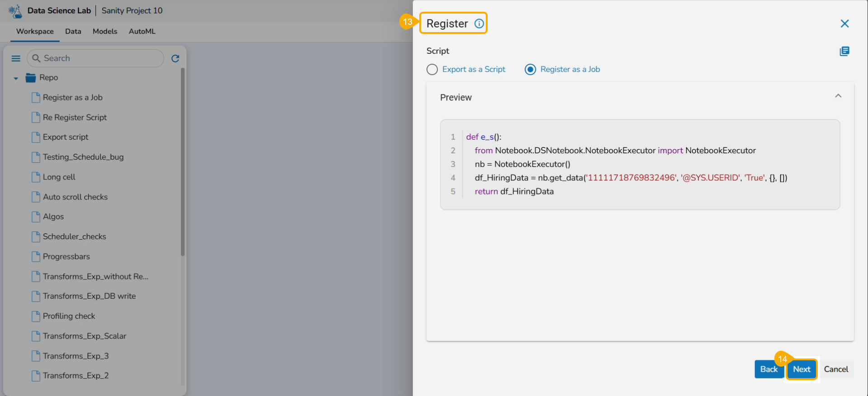Image resolution: width=868 pixels, height=396 pixels.
Task: Open the AutoML tab
Action: 142,31
